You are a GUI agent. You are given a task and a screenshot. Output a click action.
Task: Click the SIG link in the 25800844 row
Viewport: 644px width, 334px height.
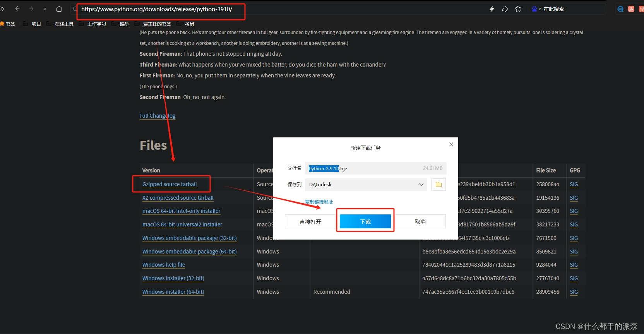click(x=574, y=184)
